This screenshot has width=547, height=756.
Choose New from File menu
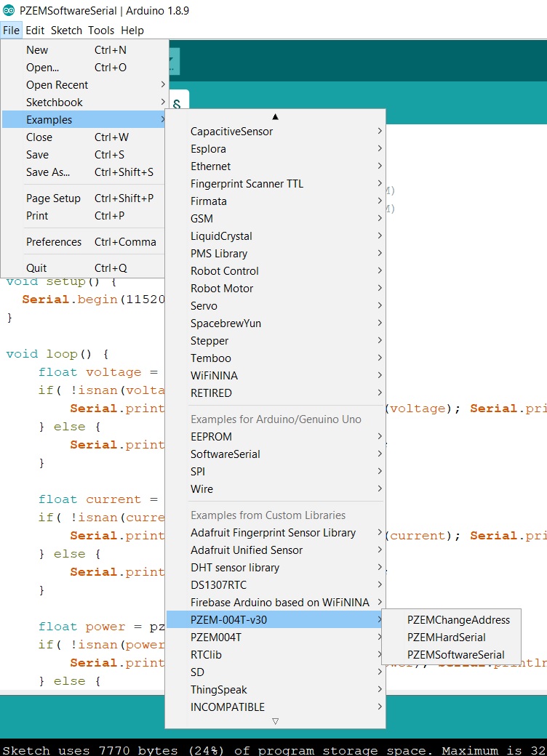(x=84, y=50)
